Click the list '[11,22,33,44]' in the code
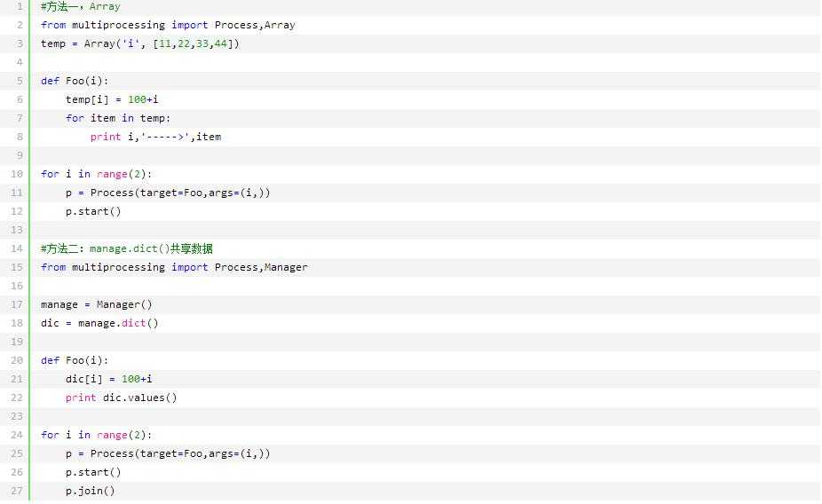Screen dimensions: 822x504 pyautogui.click(x=198, y=43)
